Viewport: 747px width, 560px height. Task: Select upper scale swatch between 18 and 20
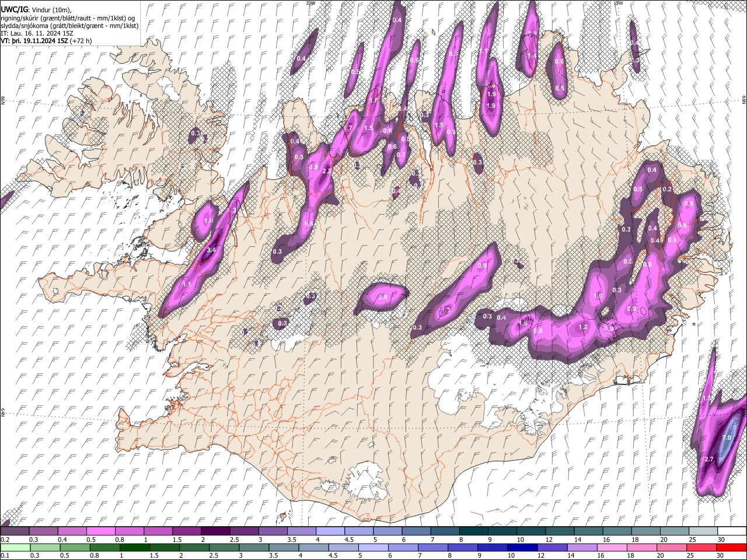(645, 531)
